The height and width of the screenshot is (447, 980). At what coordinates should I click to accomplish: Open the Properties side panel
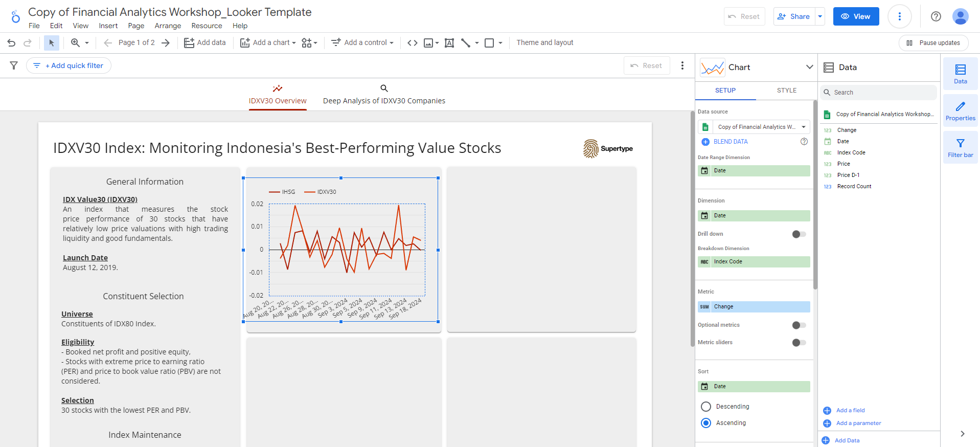[x=960, y=110]
